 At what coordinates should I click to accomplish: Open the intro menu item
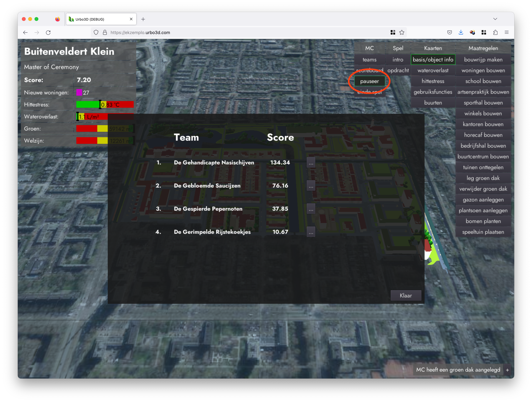[398, 60]
